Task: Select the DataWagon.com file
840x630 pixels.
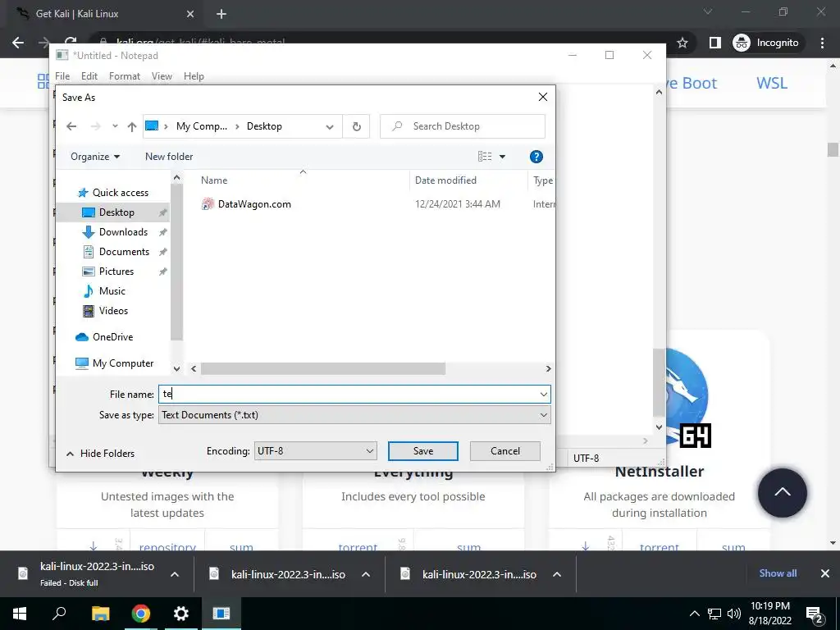Action: tap(254, 204)
